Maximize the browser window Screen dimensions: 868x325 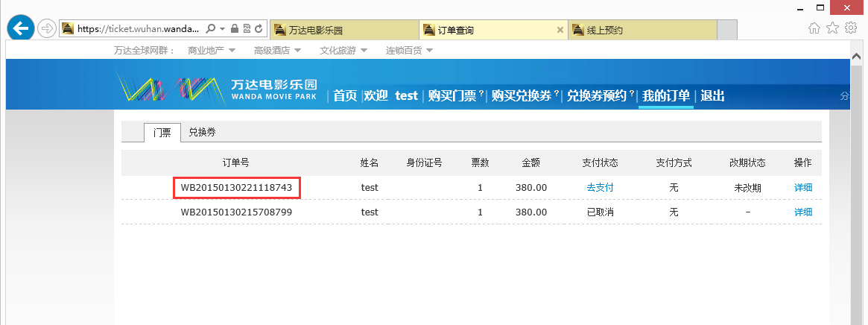(820, 7)
